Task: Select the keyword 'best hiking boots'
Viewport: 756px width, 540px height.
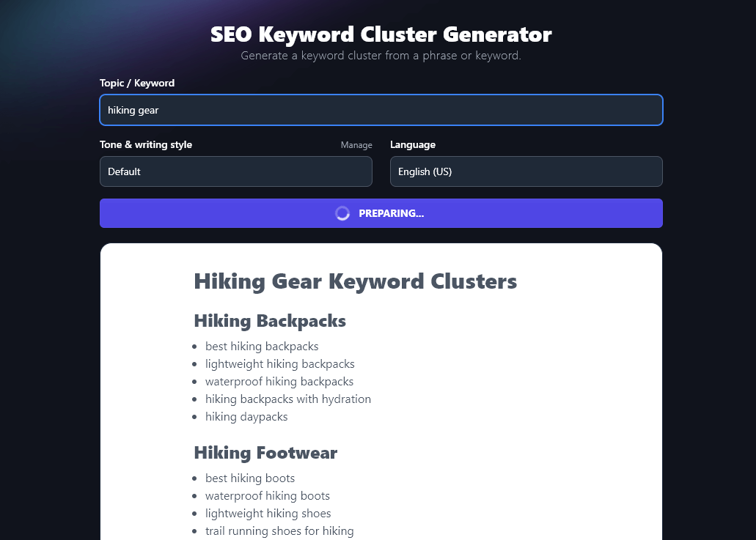Action: (250, 478)
